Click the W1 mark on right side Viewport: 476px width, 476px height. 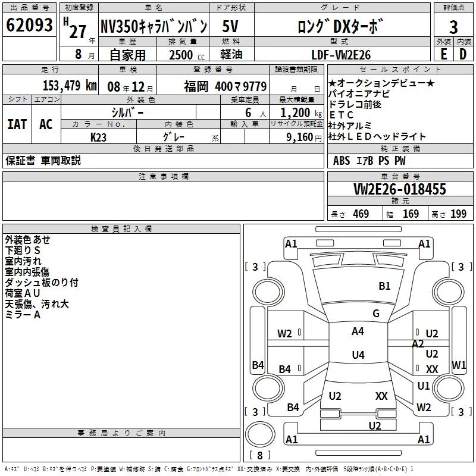459,365
